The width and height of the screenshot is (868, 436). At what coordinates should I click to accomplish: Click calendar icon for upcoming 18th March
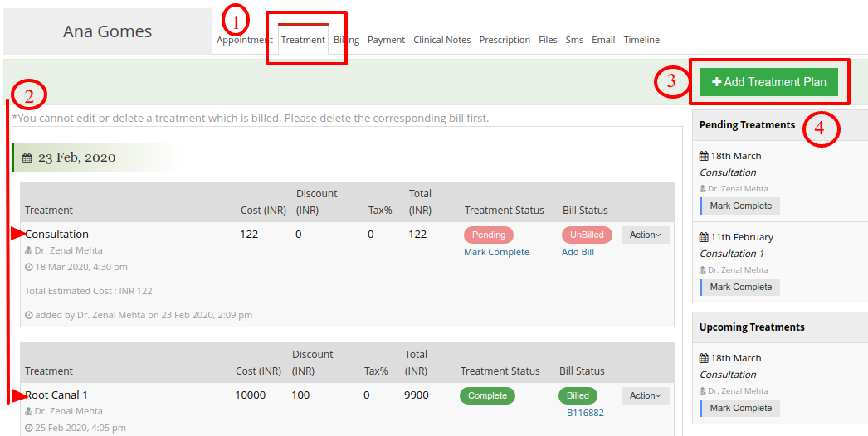click(x=705, y=359)
